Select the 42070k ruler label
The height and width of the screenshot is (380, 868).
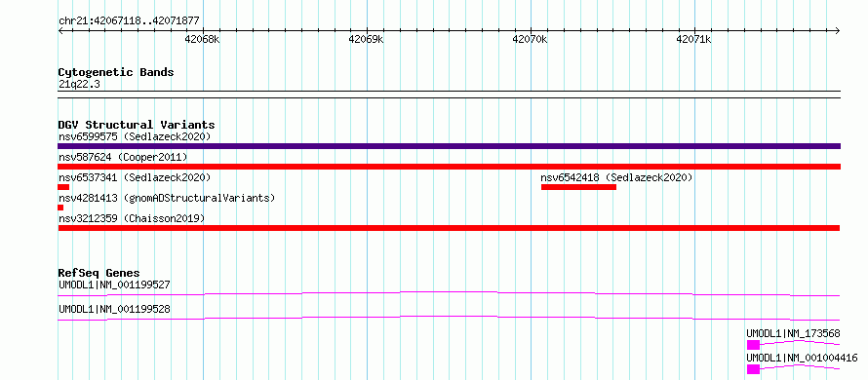pyautogui.click(x=531, y=40)
